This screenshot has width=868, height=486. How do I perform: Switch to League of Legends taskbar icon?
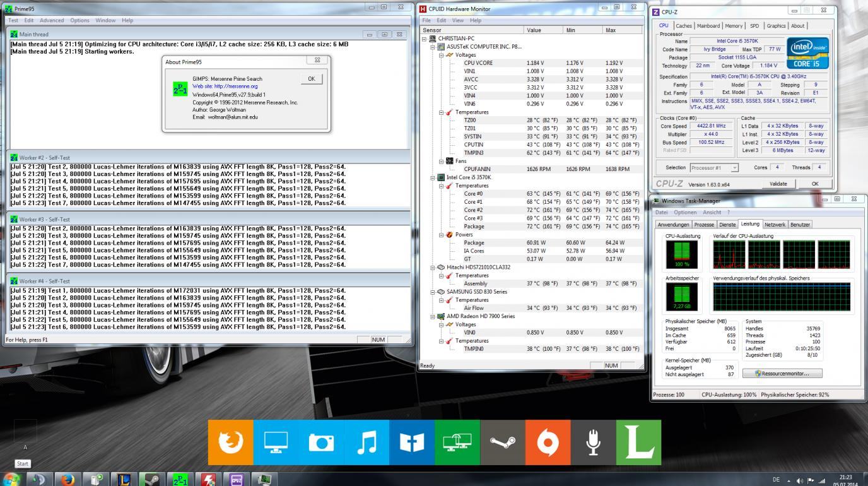coord(124,479)
